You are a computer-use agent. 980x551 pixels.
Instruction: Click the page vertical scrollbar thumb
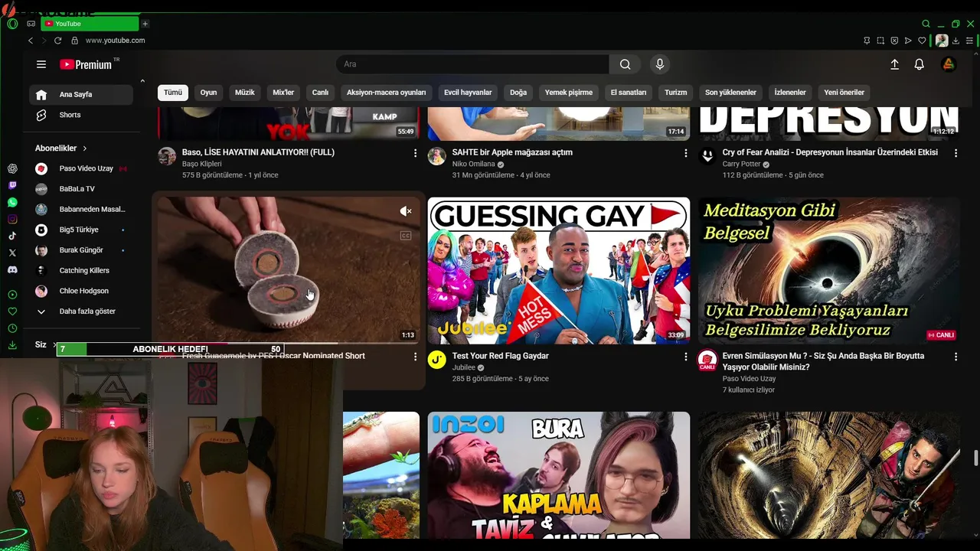[x=975, y=458]
